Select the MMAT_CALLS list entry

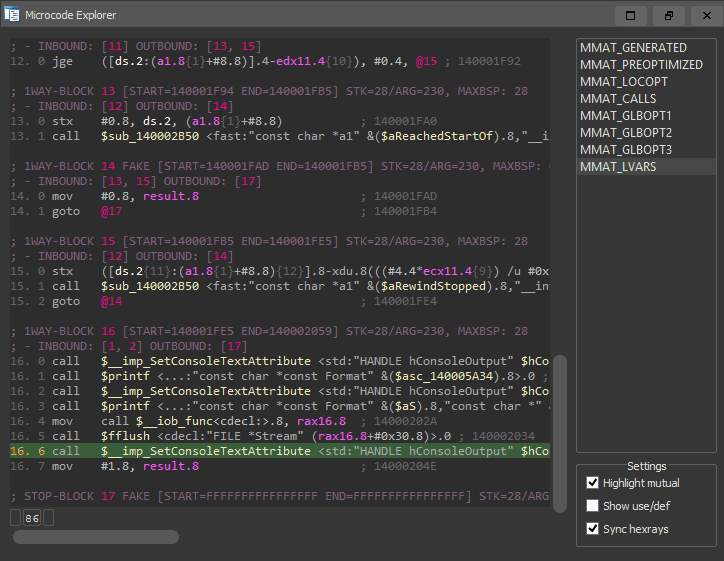click(x=618, y=99)
